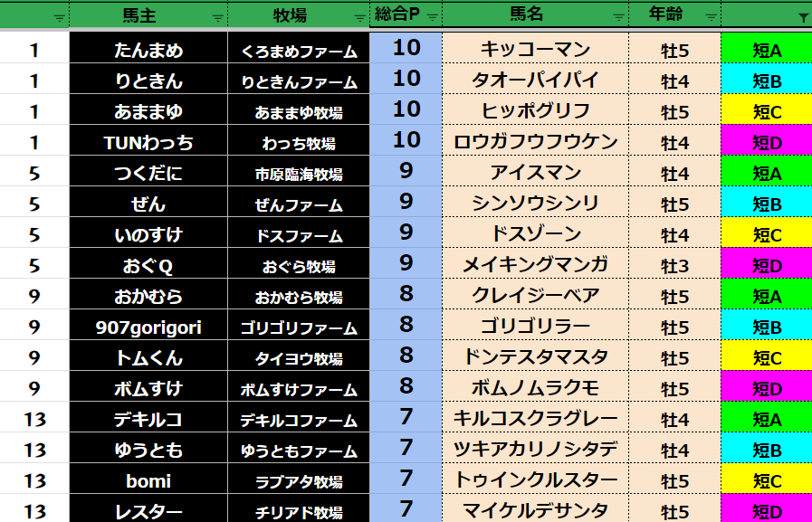Select the magenta 短D cell for ロウガフウフウケン
812x522 pixels.
766,143
